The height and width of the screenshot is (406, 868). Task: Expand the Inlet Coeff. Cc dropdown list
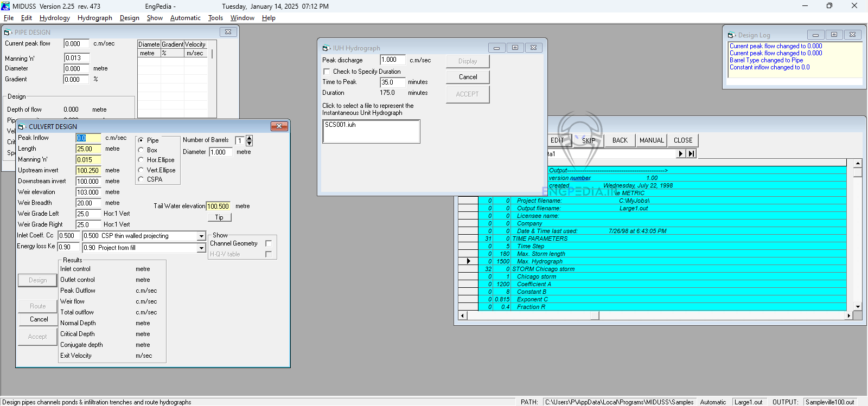click(201, 236)
